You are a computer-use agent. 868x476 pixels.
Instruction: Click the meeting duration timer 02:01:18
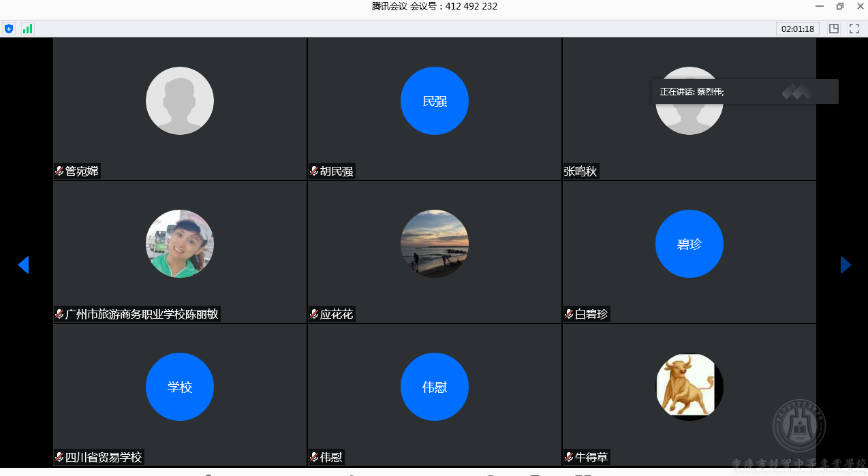[797, 29]
